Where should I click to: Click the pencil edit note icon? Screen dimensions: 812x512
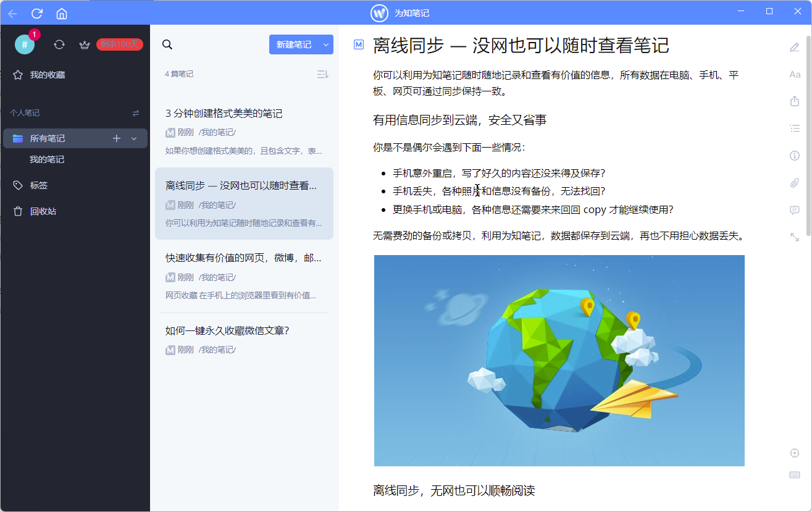[x=795, y=48]
